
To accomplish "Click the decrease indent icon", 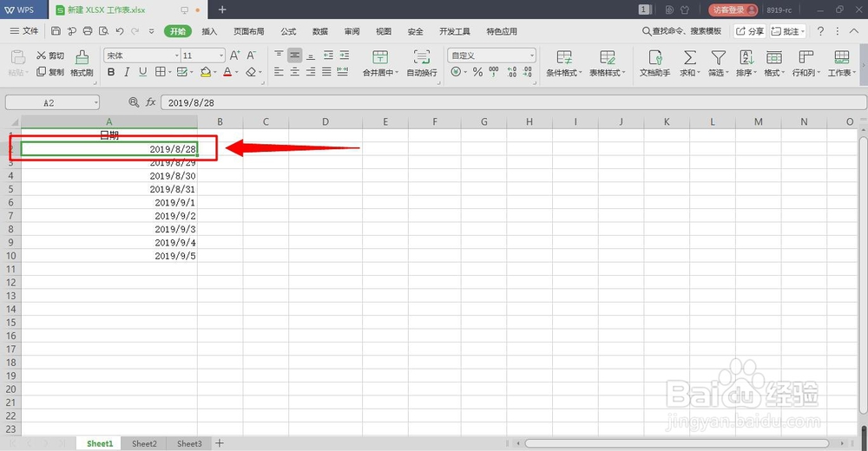I will click(x=328, y=56).
